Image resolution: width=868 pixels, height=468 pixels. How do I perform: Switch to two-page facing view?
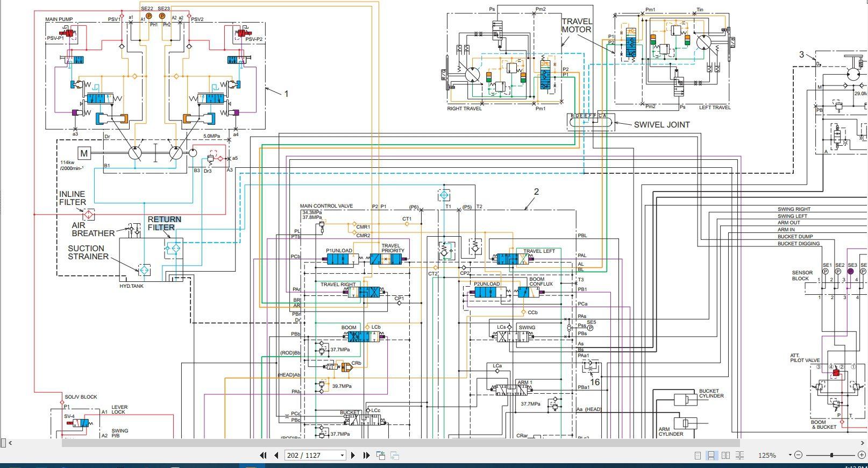725,455
